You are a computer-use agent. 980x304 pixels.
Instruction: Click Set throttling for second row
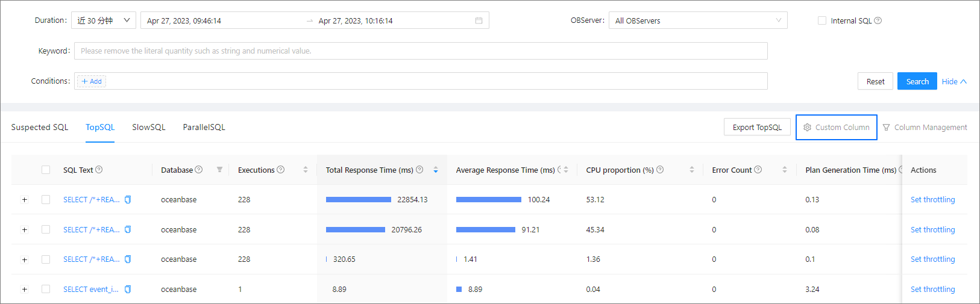click(932, 230)
